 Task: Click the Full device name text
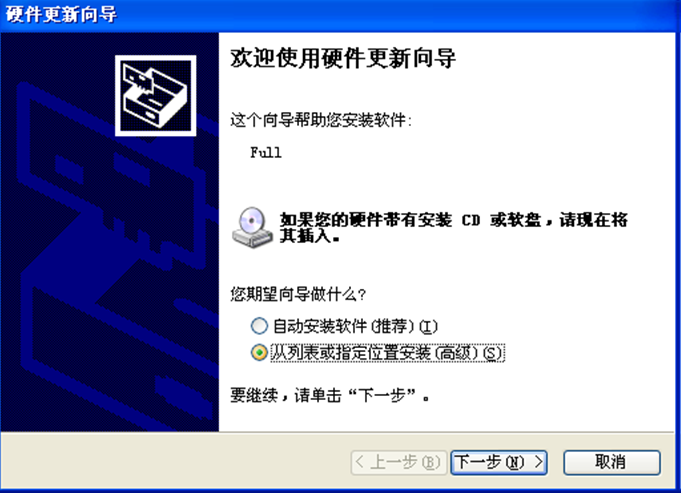click(x=266, y=152)
